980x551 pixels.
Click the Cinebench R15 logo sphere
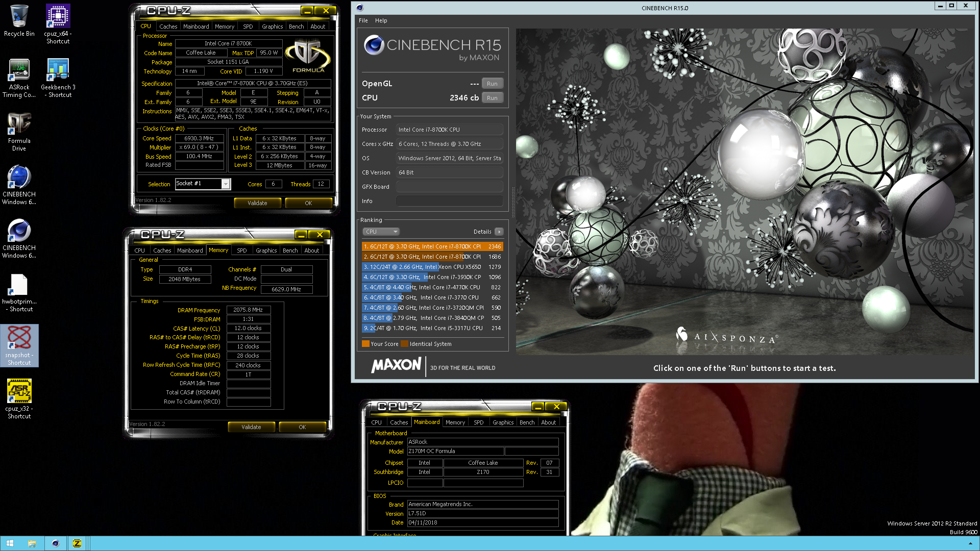coord(374,45)
